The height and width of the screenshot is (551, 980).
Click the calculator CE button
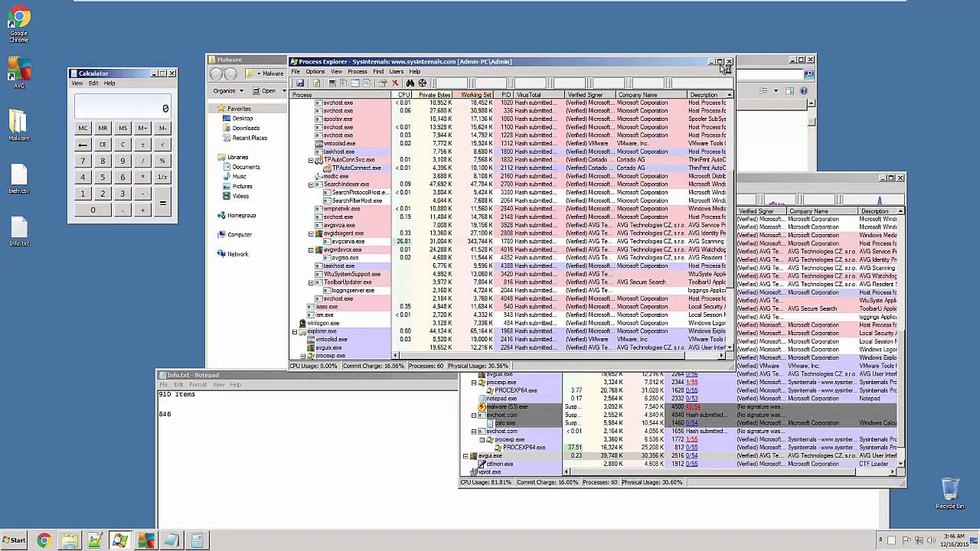point(103,145)
